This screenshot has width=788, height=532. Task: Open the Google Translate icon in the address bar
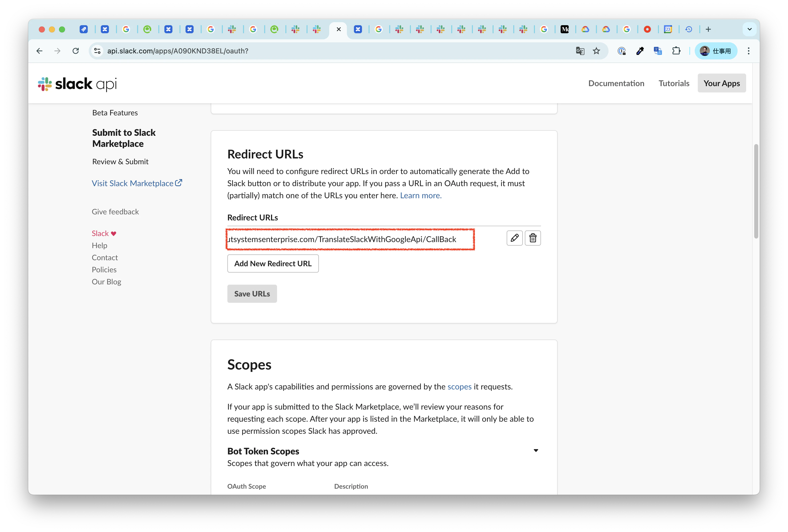pyautogui.click(x=580, y=51)
